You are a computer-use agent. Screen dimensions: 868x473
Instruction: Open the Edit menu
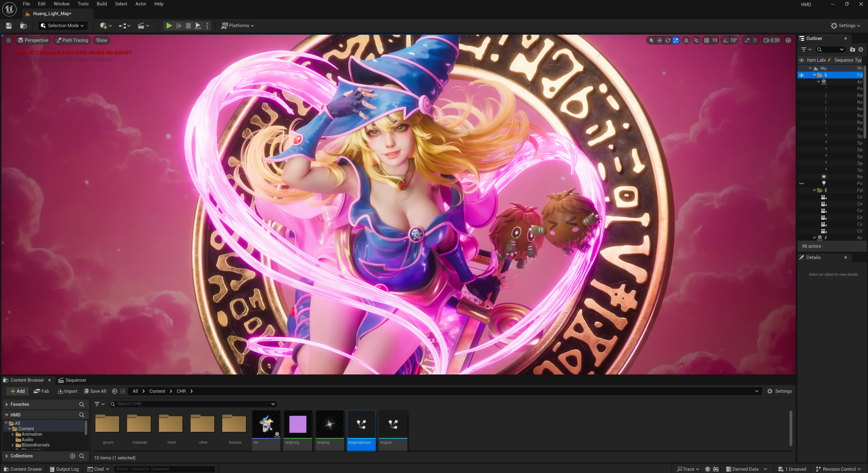coord(41,4)
